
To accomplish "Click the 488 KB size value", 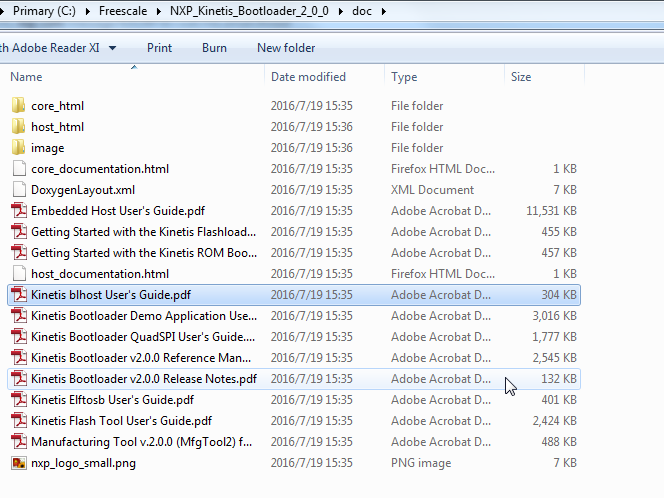I will click(559, 442).
